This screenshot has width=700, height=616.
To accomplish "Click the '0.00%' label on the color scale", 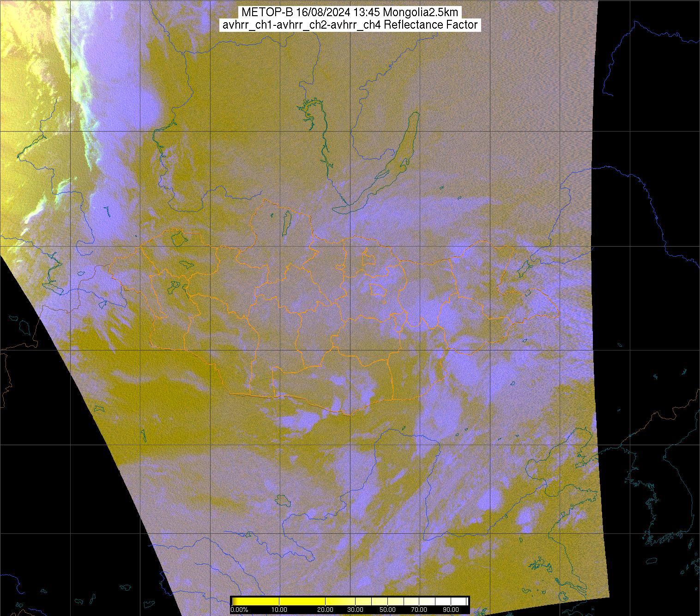I will click(x=239, y=610).
